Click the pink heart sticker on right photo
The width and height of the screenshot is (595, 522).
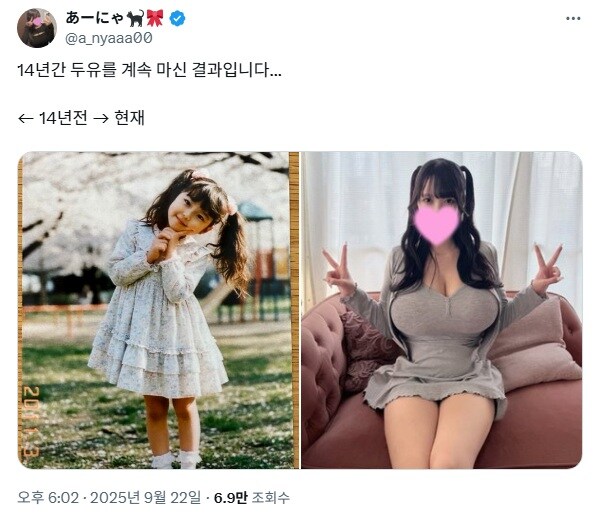(437, 224)
